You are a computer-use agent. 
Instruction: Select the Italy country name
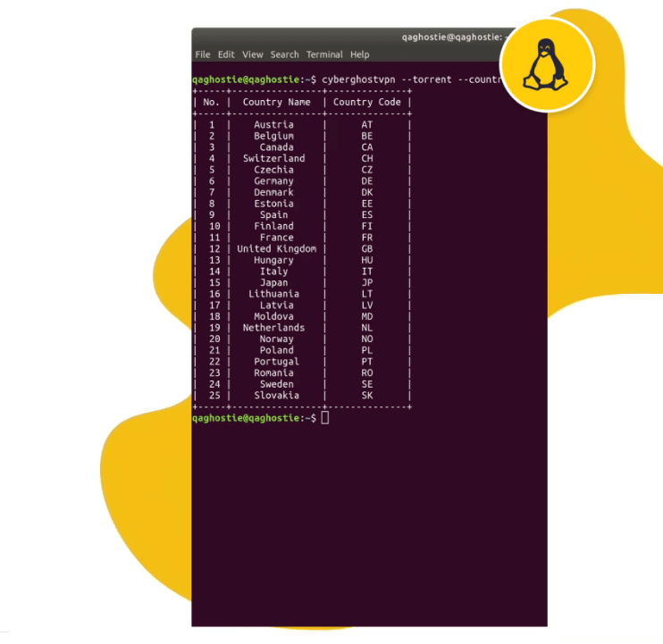coord(273,272)
